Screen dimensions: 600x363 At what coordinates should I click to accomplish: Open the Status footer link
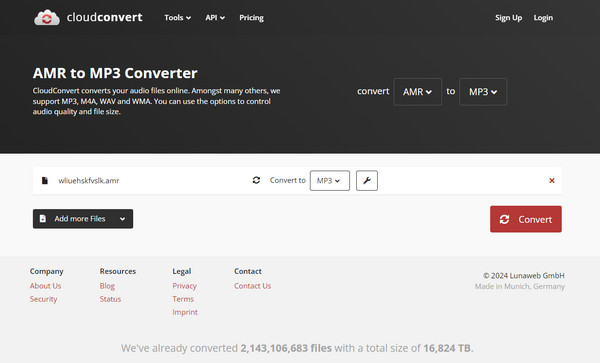(x=110, y=299)
